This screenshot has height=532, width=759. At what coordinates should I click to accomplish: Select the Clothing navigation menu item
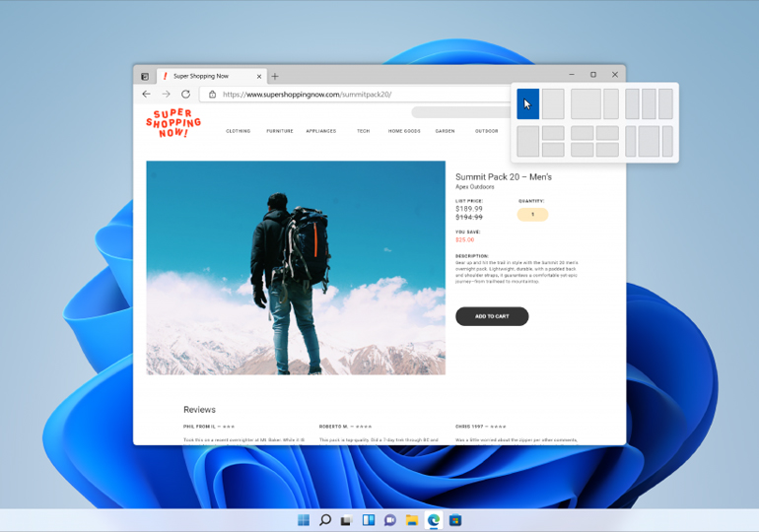(x=238, y=131)
